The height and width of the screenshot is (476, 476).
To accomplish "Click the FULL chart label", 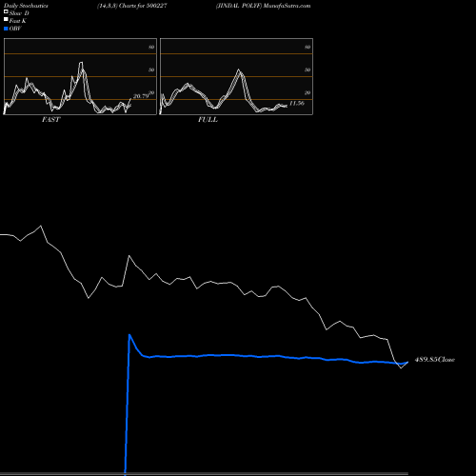I will coord(208,120).
